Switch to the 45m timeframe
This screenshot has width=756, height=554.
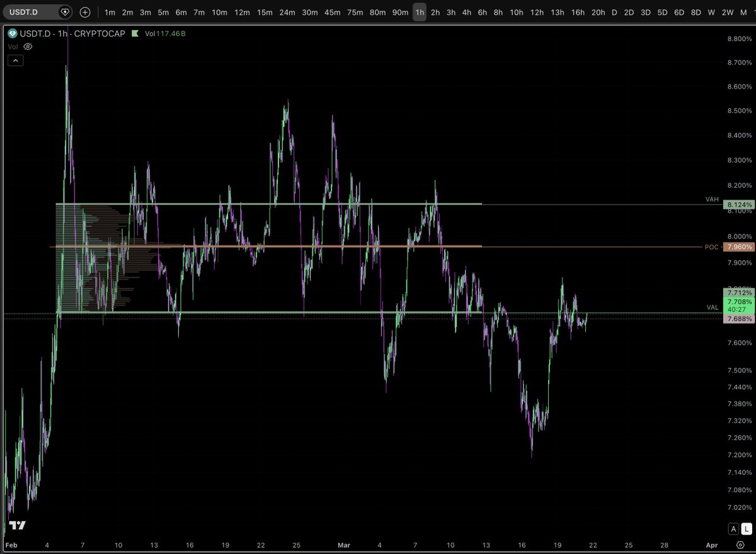[332, 13]
